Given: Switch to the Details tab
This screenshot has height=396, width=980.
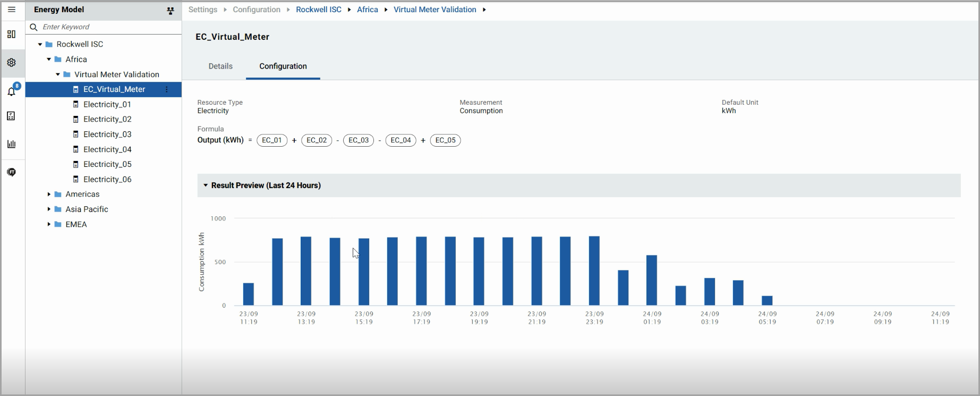Looking at the screenshot, I should (220, 66).
